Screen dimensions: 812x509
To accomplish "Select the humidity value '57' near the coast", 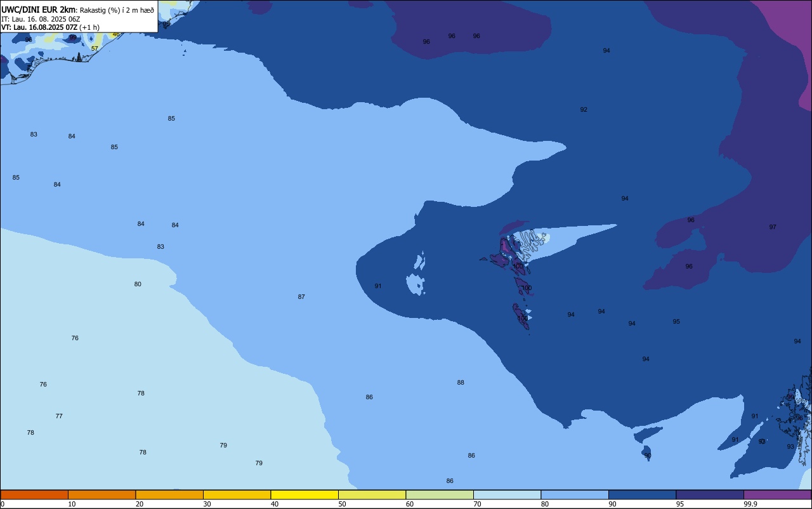I will tap(95, 48).
